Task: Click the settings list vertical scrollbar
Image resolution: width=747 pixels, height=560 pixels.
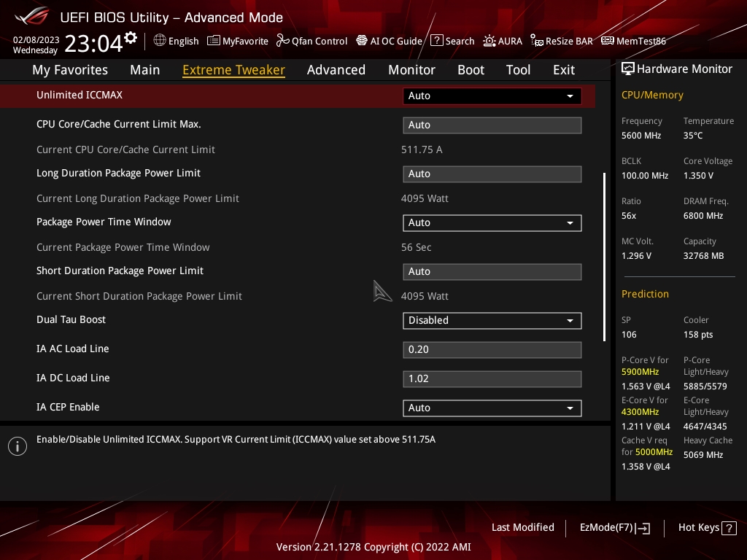Action: pos(604,257)
